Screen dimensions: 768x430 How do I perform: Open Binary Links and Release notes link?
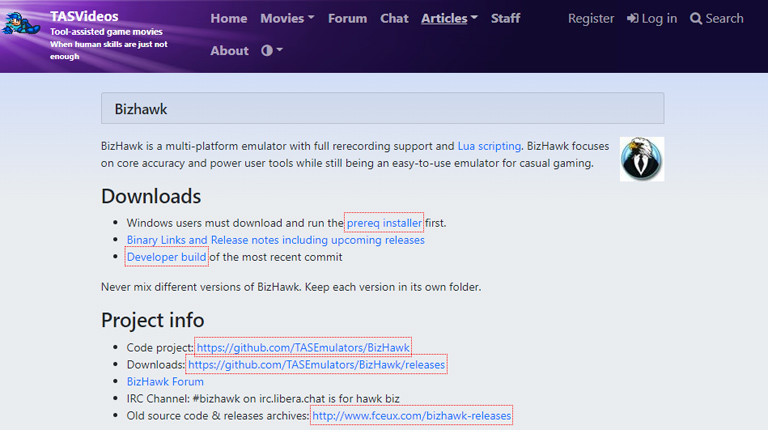pos(275,240)
